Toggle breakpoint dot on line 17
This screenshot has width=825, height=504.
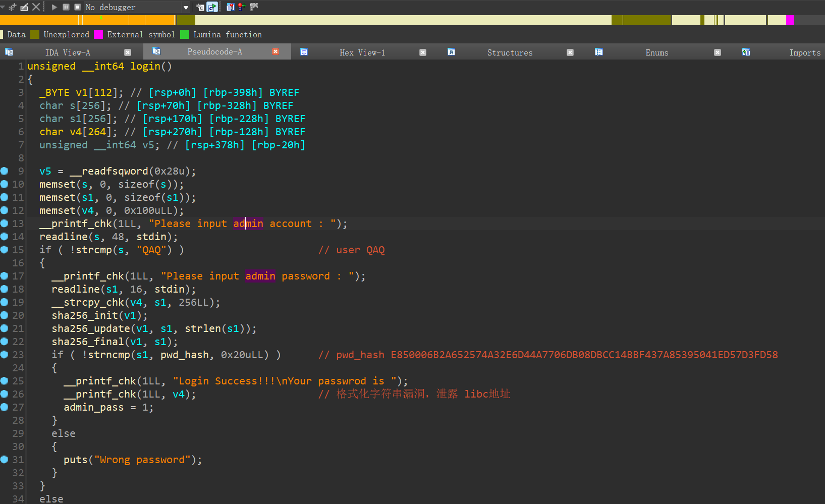coord(5,276)
